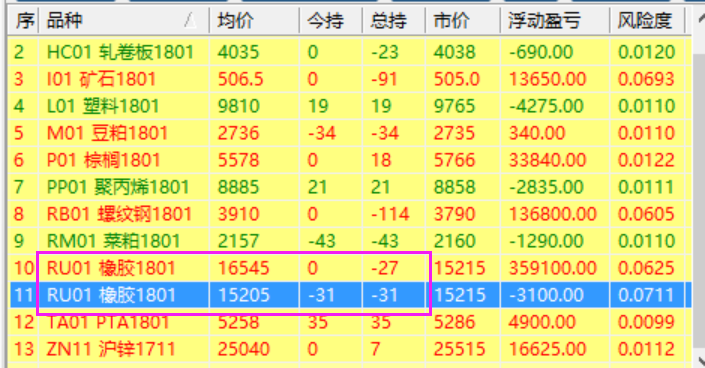This screenshot has width=705, height=368.
Task: Select the 风险度 column header
Action: point(647,20)
